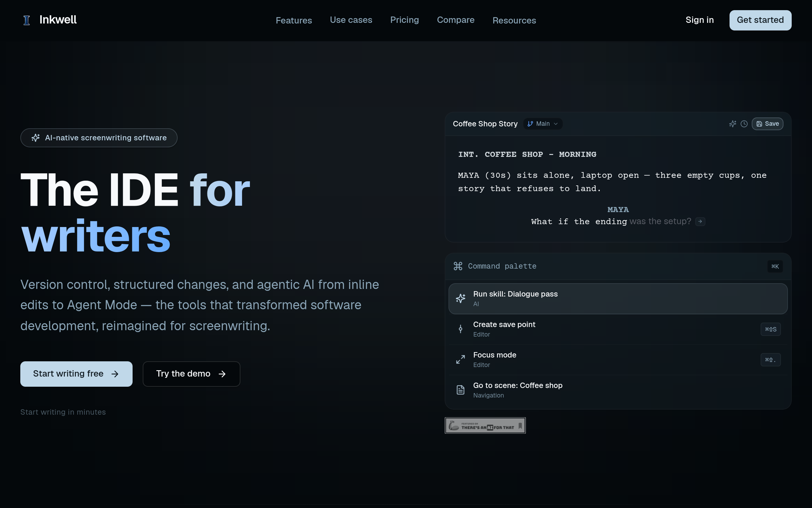Click the AI sparkle icon in editor header
Viewport: 812px width, 508px height.
[733, 124]
